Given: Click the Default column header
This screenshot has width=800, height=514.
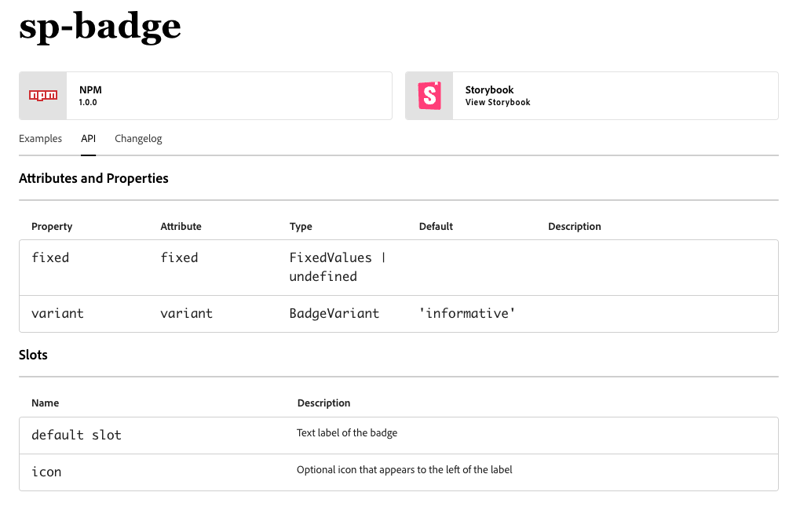Looking at the screenshot, I should pos(436,227).
